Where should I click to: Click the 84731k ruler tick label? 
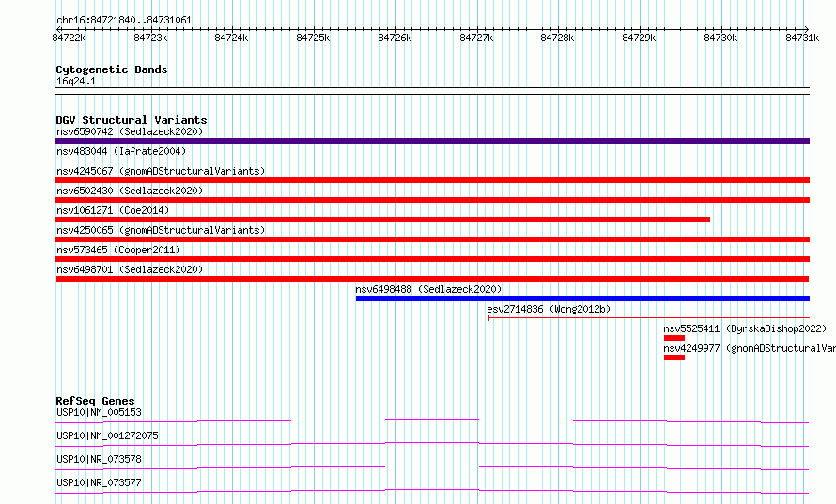pos(802,38)
